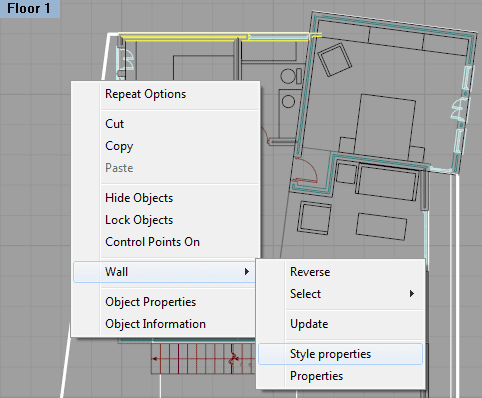Viewport: 482px width, 398px height.
Task: Select Repeat Options in context menu
Action: (165, 94)
